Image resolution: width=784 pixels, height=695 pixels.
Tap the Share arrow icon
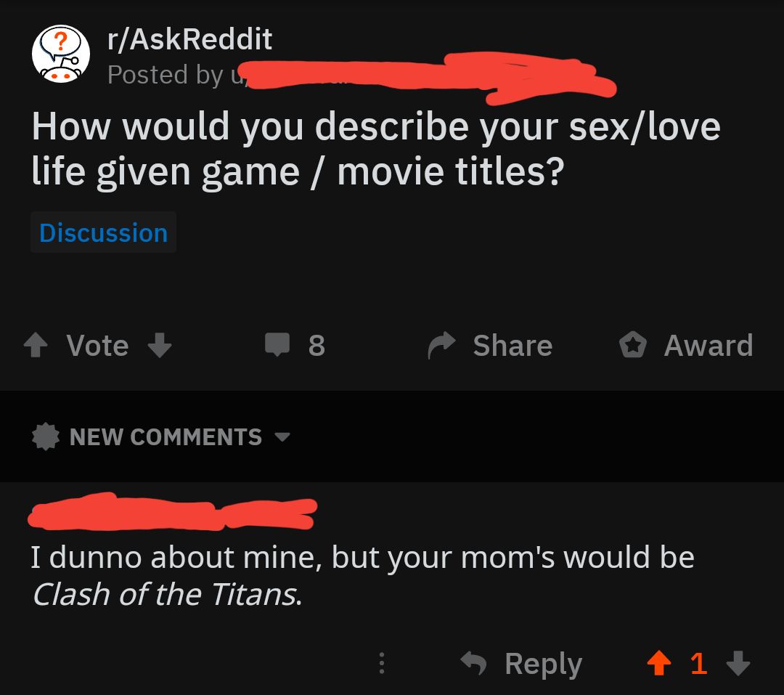tap(442, 346)
